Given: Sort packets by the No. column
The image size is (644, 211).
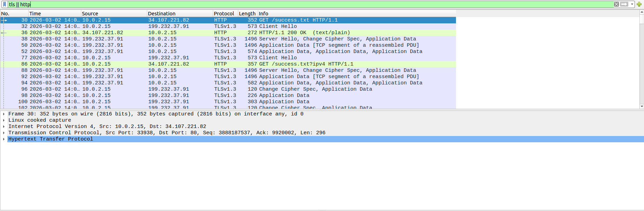Looking at the screenshot, I should point(14,14).
